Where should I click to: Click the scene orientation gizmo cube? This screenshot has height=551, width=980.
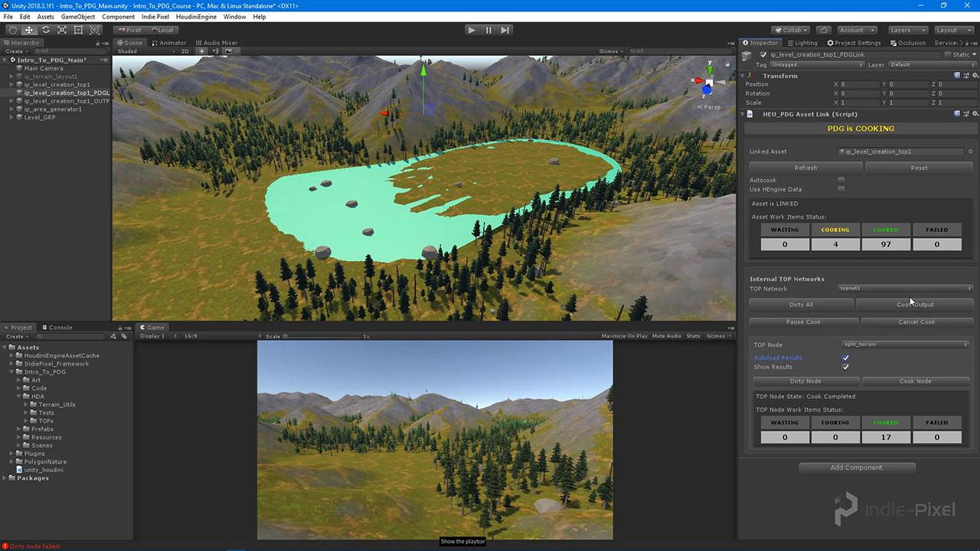[x=709, y=82]
